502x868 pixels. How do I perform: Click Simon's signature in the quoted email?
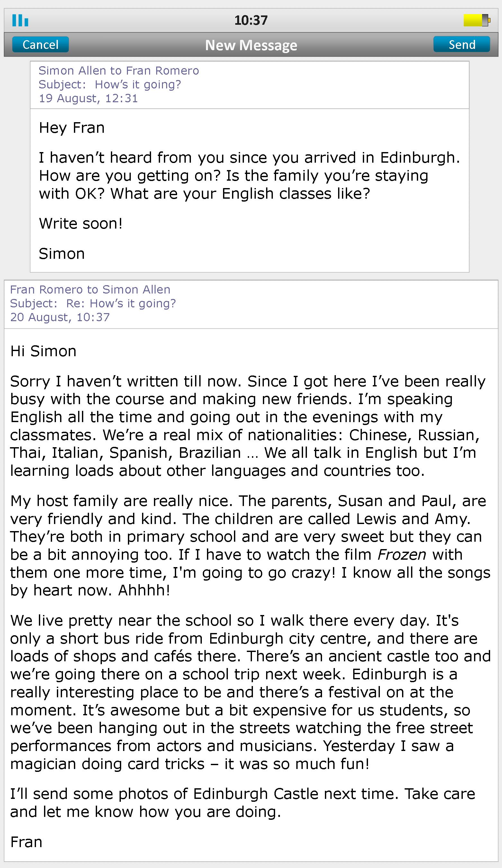click(62, 254)
